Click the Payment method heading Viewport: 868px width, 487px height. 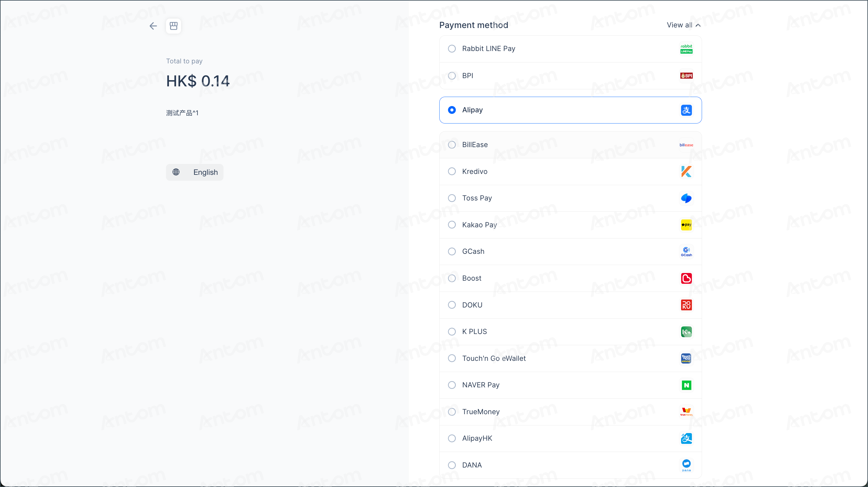click(474, 25)
